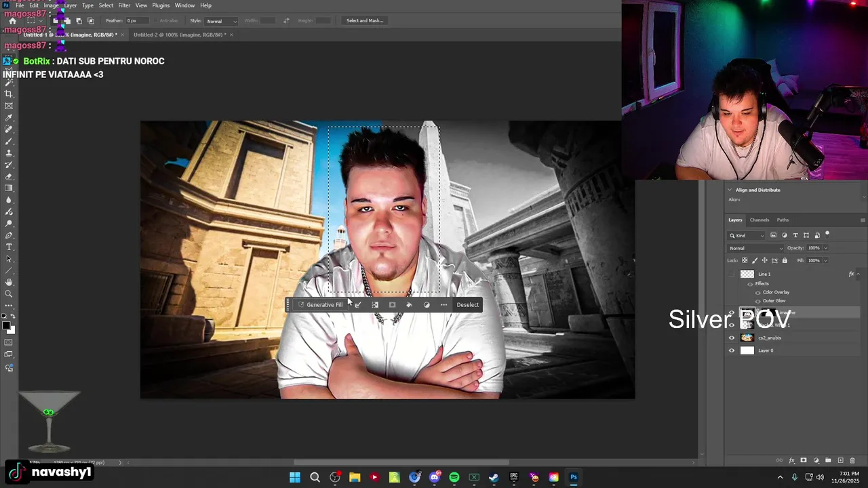Show the Line 1 layer visibility box
This screenshot has height=488, width=868.
point(731,274)
